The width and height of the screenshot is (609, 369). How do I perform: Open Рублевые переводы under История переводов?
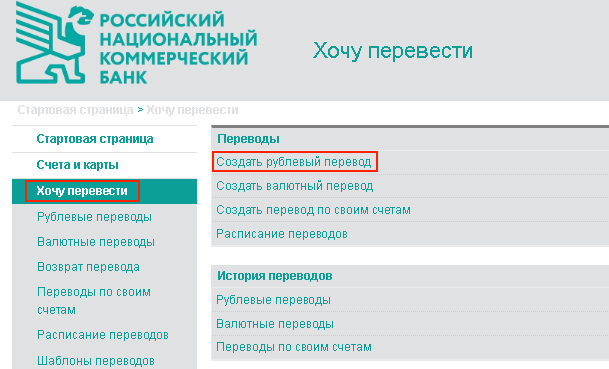(273, 300)
